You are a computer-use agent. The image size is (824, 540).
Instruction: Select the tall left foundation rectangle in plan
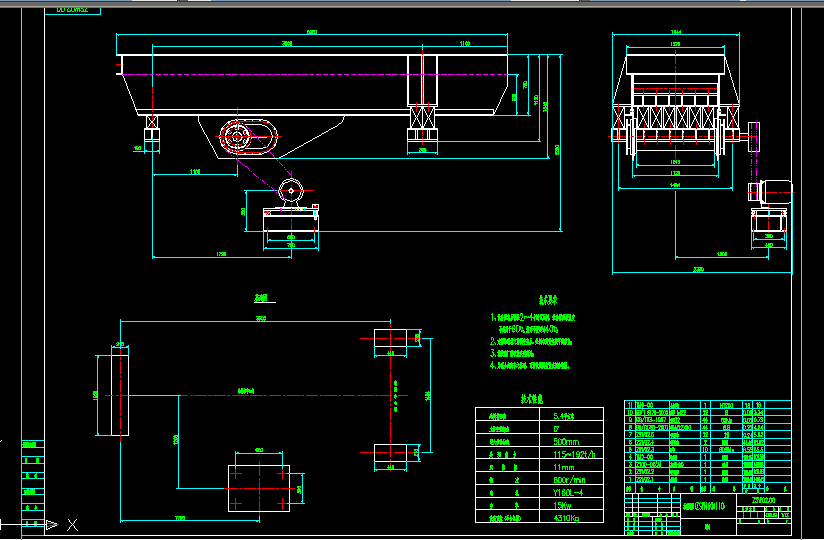pyautogui.click(x=110, y=394)
